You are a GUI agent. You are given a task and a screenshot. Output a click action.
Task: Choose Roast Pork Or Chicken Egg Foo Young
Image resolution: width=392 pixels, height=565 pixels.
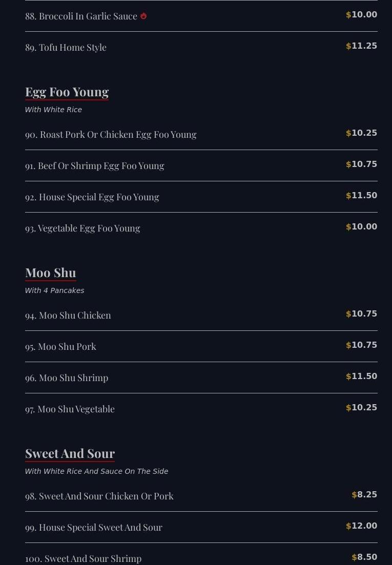111,134
